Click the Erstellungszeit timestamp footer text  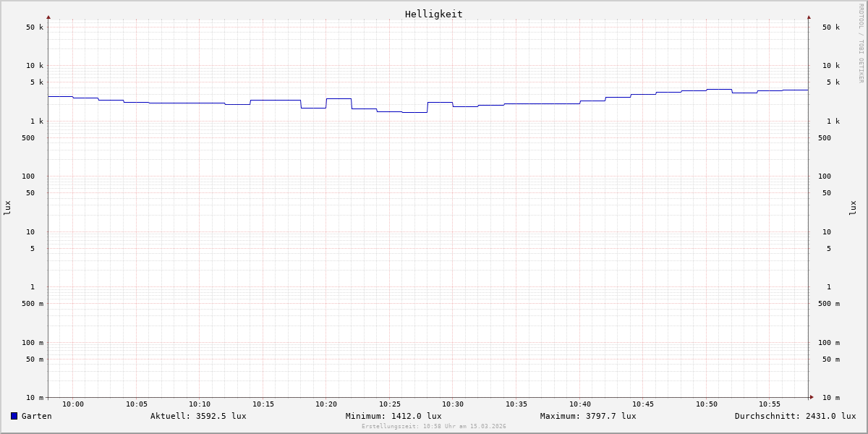pos(434,427)
